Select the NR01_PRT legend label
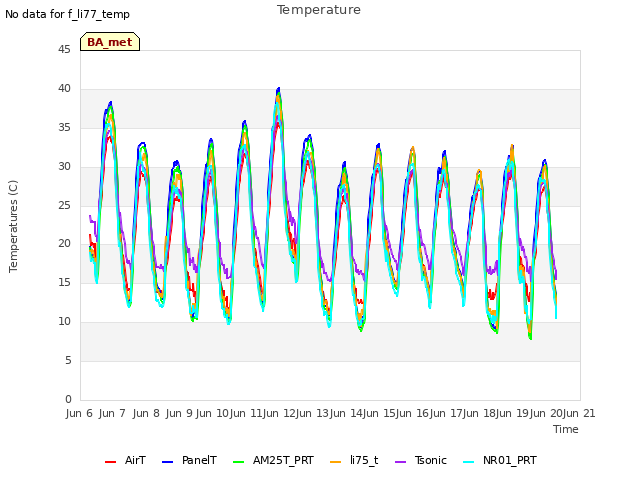640x480 pixels. click(x=510, y=460)
